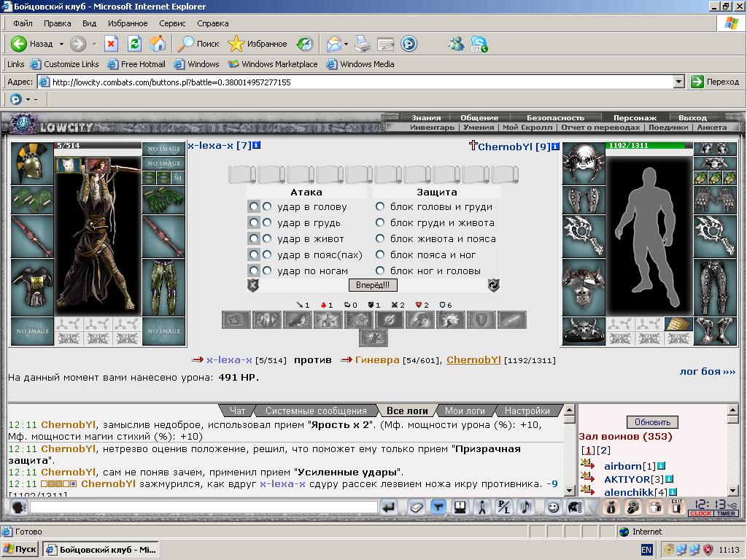Viewport: 747px width, 560px height.
Task: Select attack option удар в голову
Action: click(267, 206)
